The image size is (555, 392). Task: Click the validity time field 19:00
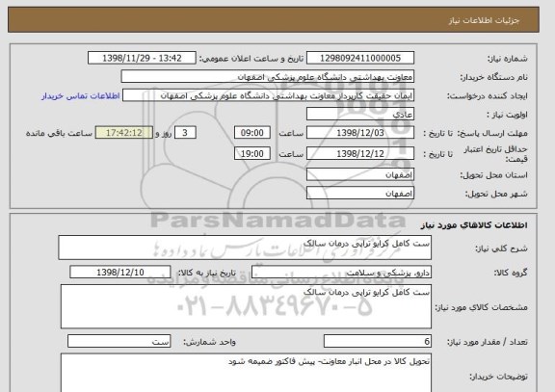coord(252,153)
